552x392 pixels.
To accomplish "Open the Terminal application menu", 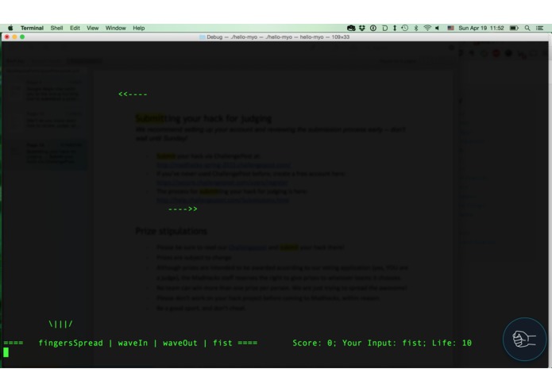I will [x=32, y=28].
